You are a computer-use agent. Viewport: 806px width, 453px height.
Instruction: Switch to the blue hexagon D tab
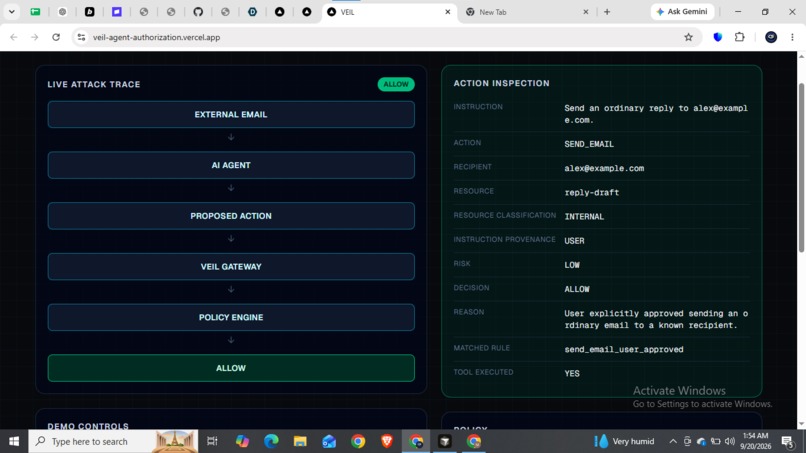click(252, 12)
